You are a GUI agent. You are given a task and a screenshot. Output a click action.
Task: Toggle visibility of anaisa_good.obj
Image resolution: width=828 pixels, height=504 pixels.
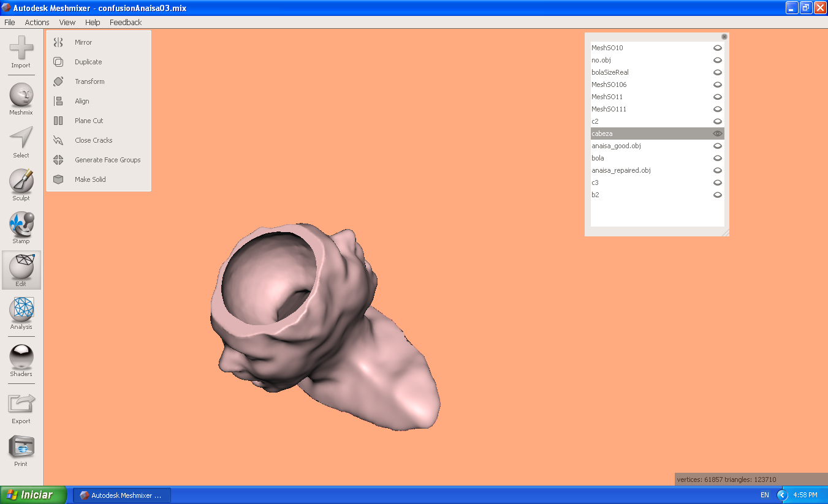tap(718, 146)
